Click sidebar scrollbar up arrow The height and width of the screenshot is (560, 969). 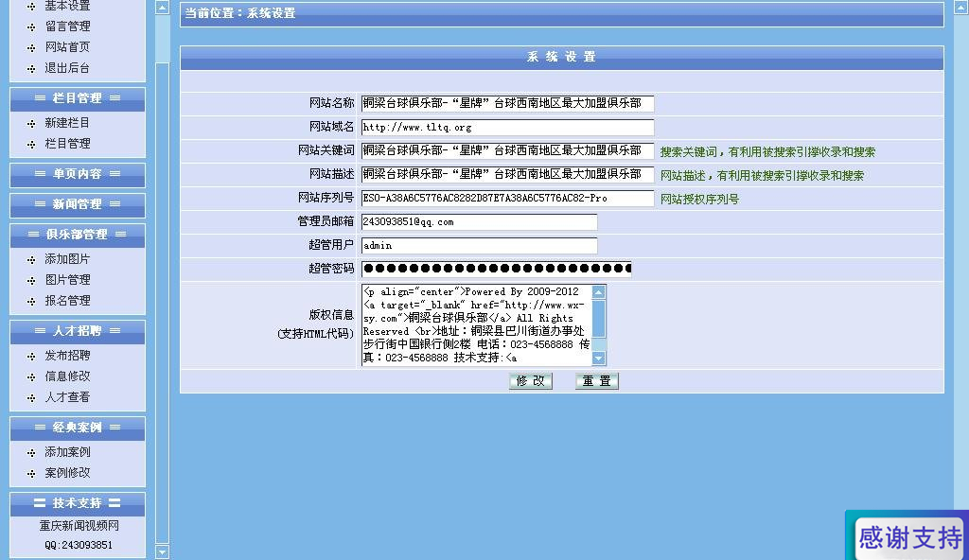(162, 8)
